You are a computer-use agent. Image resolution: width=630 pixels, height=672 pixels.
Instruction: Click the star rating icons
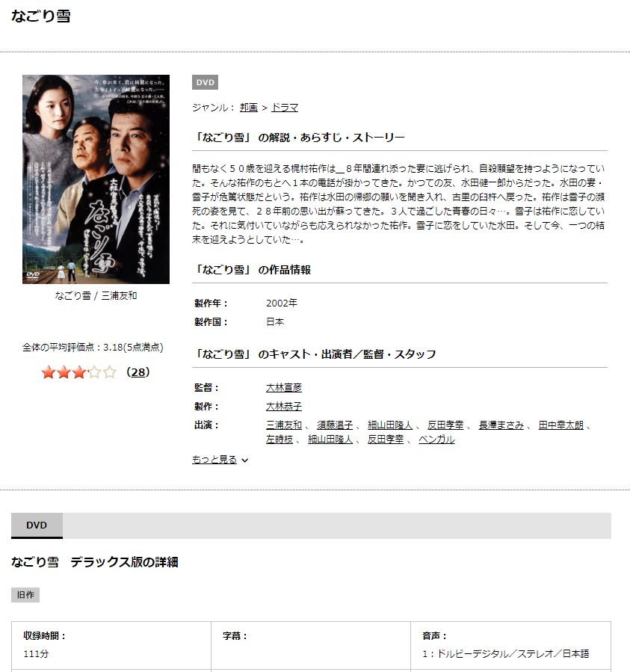point(79,372)
